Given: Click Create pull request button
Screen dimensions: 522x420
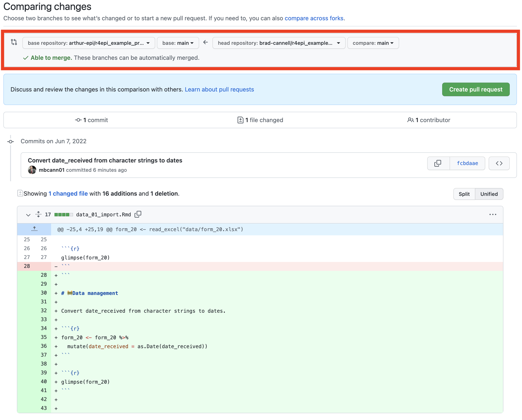Looking at the screenshot, I should tap(476, 89).
